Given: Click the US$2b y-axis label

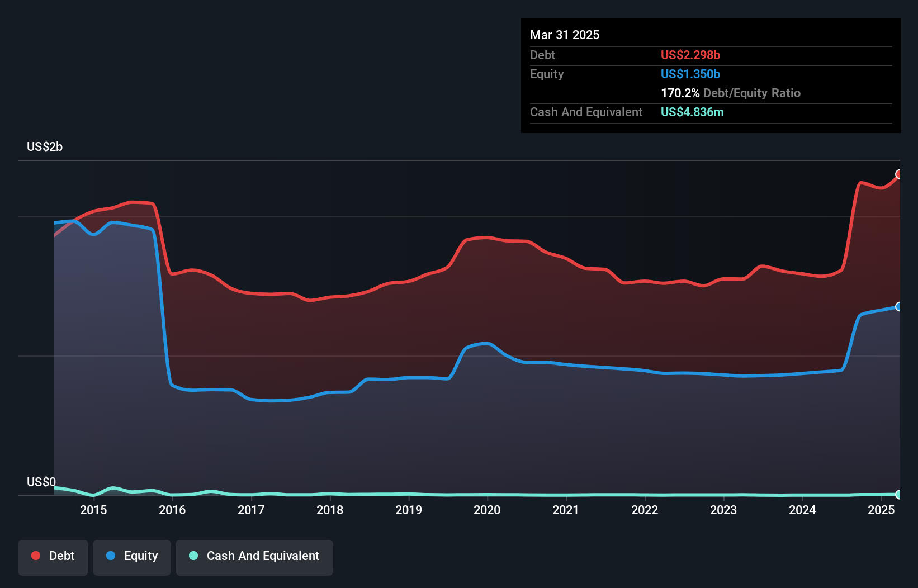Looking at the screenshot, I should point(45,147).
